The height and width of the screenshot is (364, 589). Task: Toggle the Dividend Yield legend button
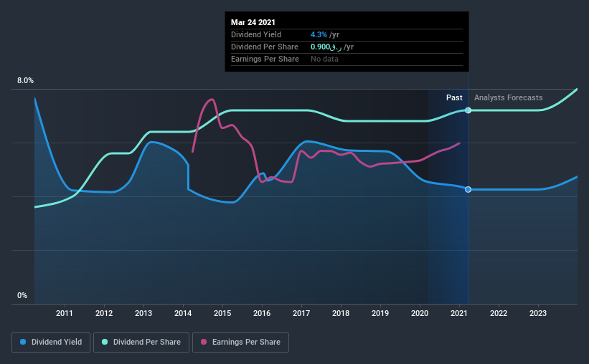click(51, 343)
